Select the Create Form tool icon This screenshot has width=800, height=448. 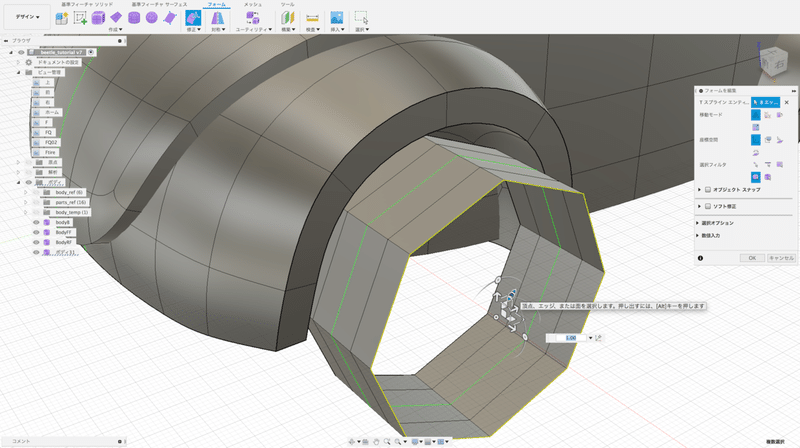coord(62,18)
